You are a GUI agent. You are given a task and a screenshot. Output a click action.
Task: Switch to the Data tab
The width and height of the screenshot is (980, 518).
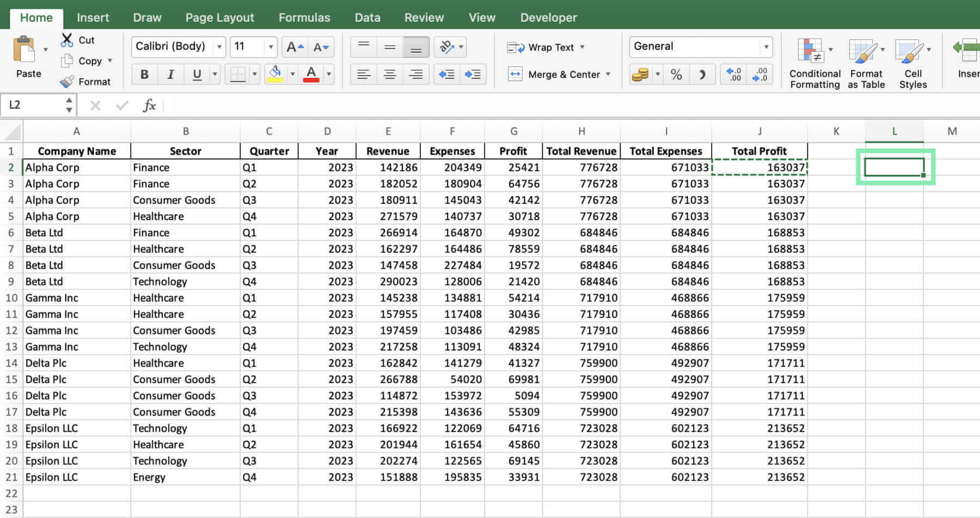367,17
